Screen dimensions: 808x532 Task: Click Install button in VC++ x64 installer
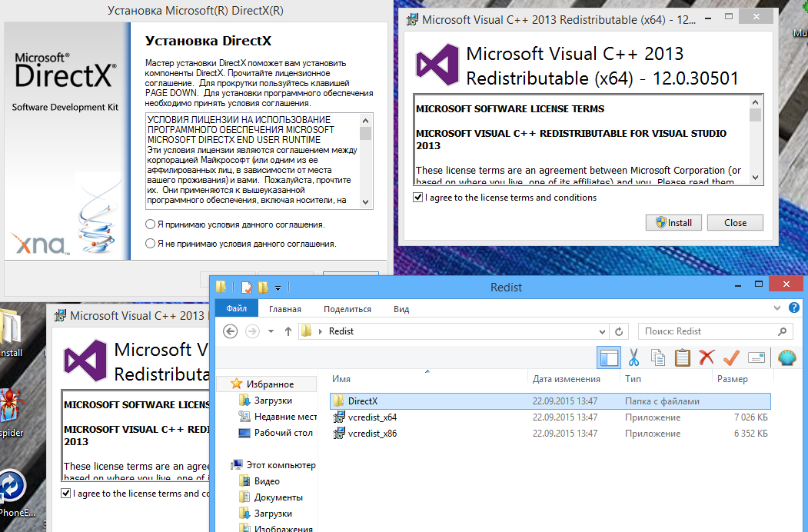pos(673,223)
